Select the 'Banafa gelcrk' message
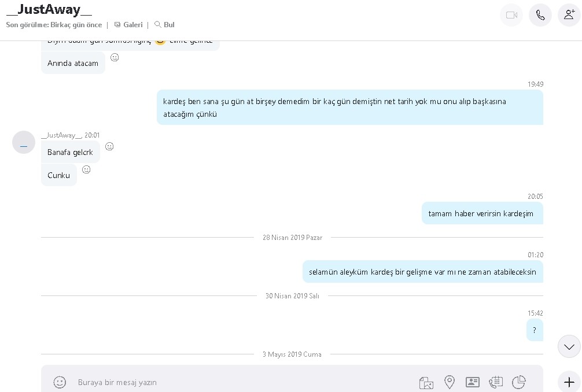The height and width of the screenshot is (392, 582). tap(70, 152)
